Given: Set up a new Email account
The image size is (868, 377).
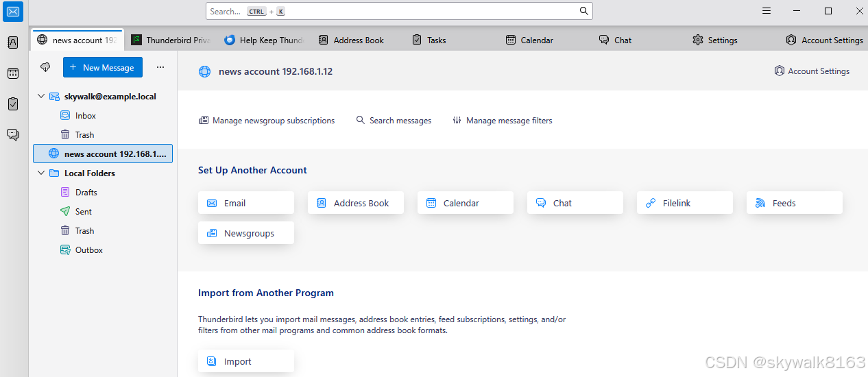Looking at the screenshot, I should point(246,203).
